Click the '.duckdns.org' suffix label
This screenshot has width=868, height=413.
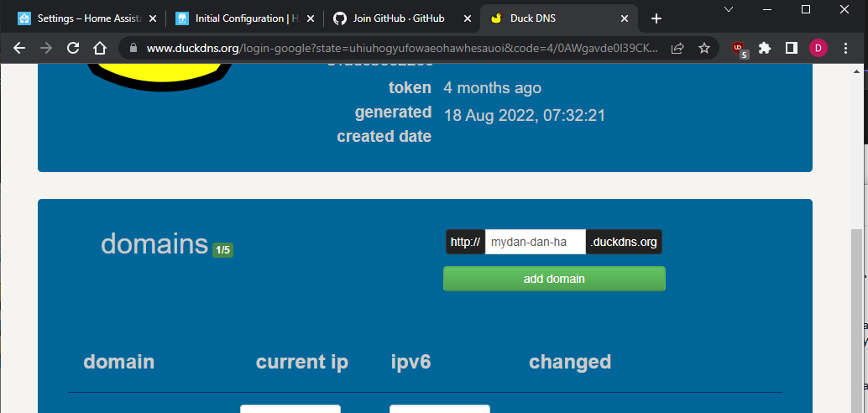(624, 242)
